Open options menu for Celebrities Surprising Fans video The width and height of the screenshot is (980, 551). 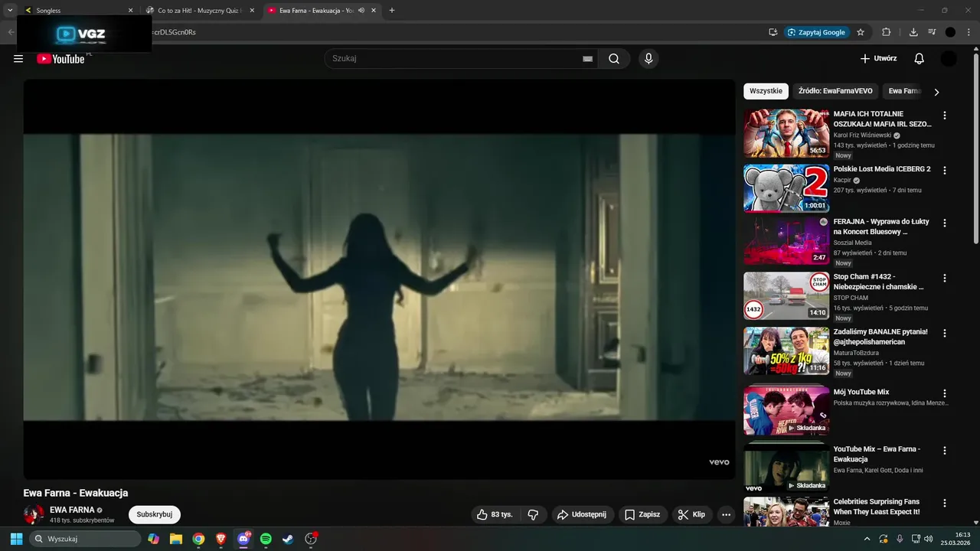pos(945,504)
